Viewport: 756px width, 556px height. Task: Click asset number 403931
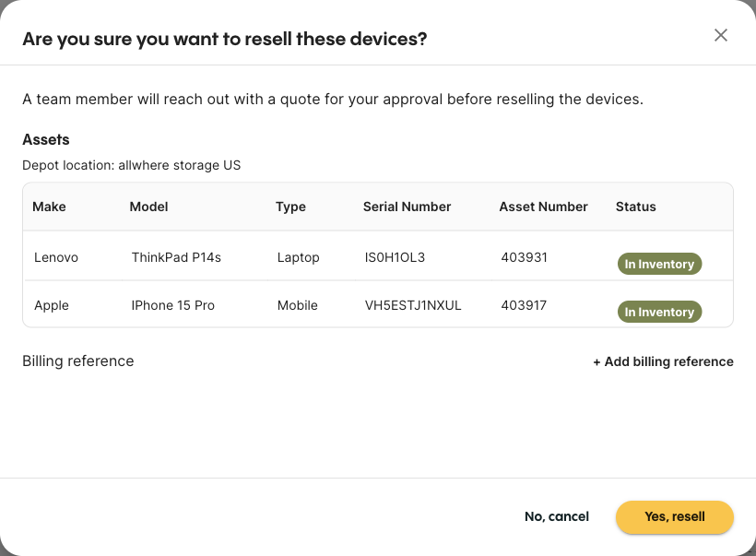[x=524, y=257]
